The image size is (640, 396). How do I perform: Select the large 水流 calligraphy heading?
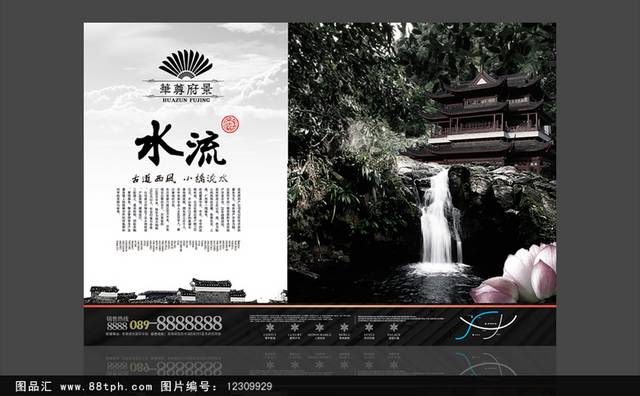point(180,144)
